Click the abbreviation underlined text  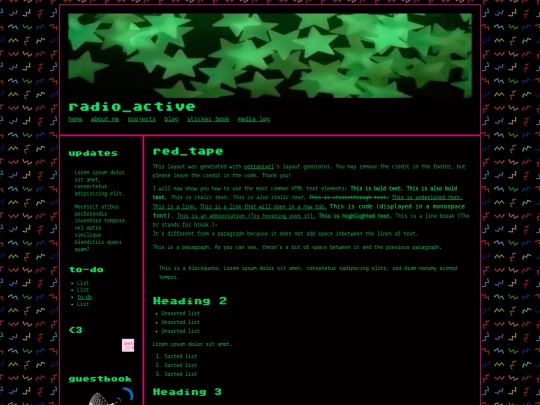point(246,216)
